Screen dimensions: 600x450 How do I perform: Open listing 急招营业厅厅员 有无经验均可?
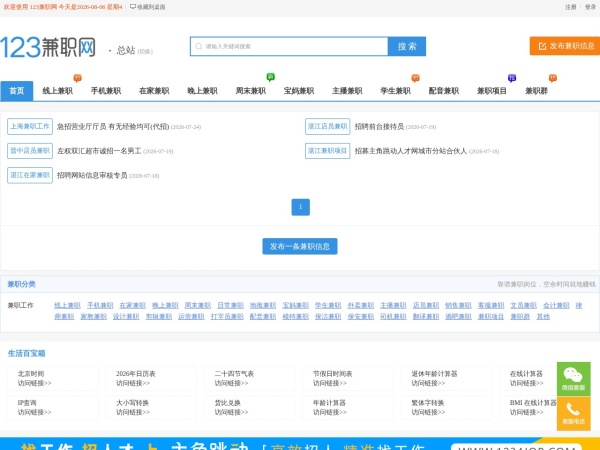pos(112,126)
